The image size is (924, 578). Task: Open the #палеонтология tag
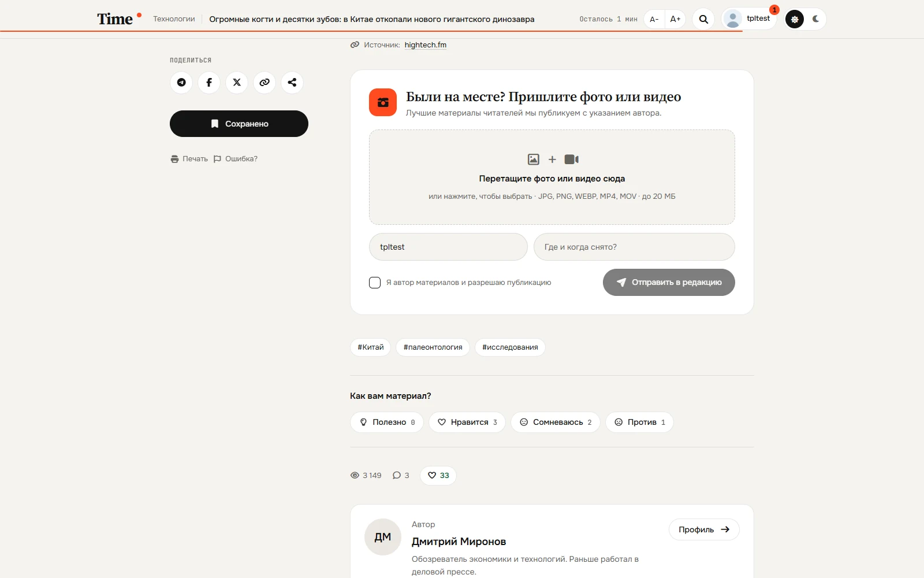click(433, 347)
